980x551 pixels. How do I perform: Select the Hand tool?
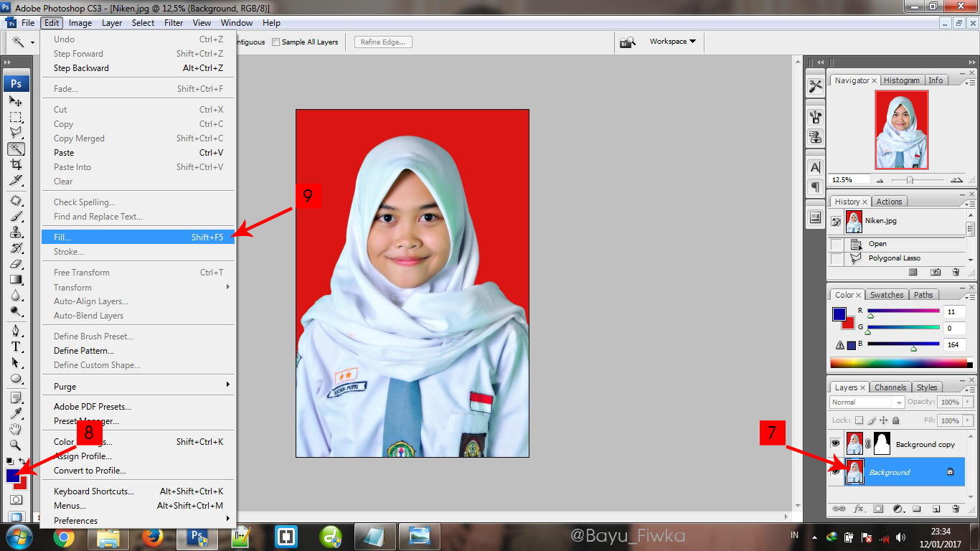pos(16,429)
